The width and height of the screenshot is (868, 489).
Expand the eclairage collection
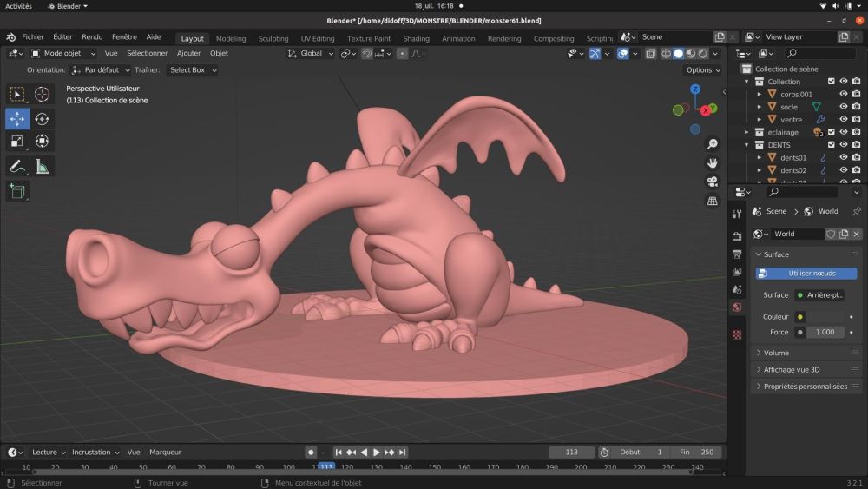(746, 132)
